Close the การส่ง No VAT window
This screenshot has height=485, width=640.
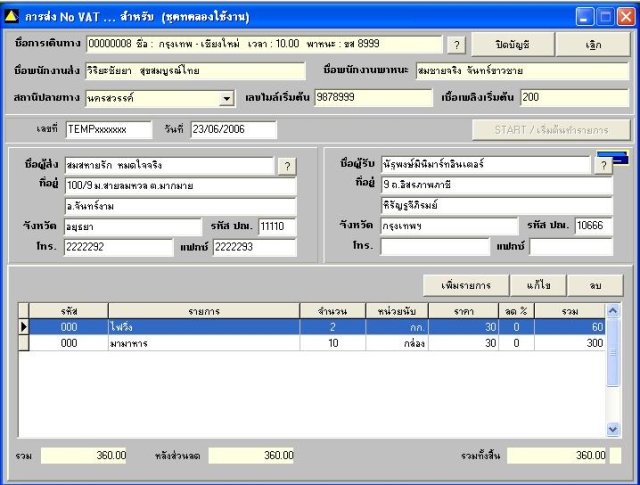coord(625,17)
